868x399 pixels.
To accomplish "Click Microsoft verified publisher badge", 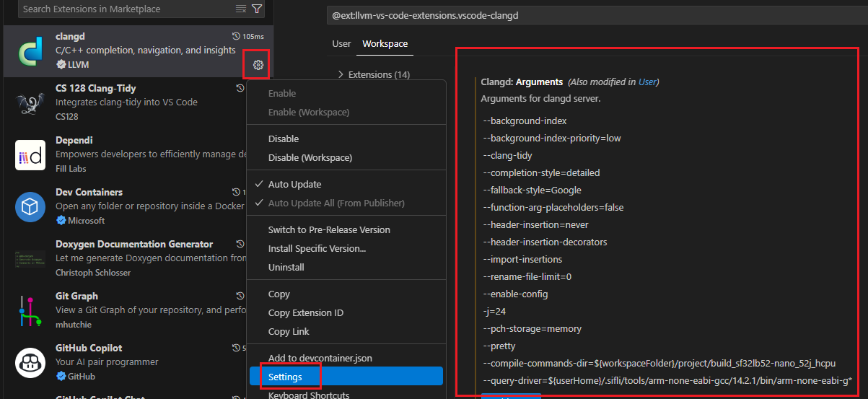I will coord(61,221).
